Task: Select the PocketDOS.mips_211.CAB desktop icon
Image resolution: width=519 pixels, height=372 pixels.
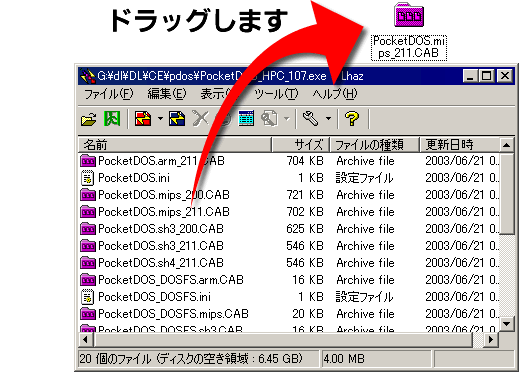Action: pos(409,32)
